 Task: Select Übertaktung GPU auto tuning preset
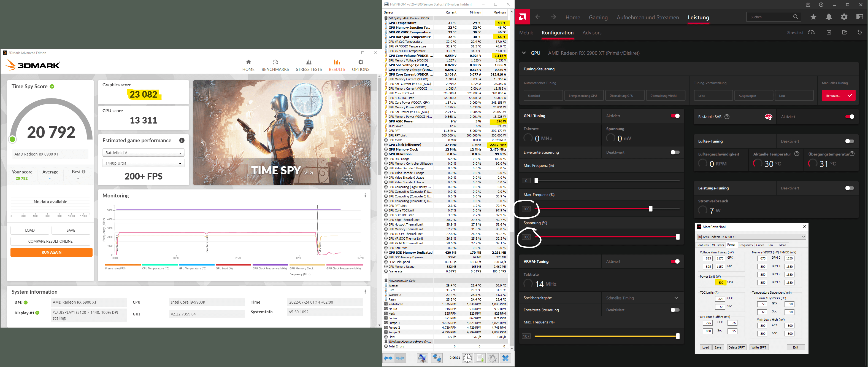tap(625, 95)
